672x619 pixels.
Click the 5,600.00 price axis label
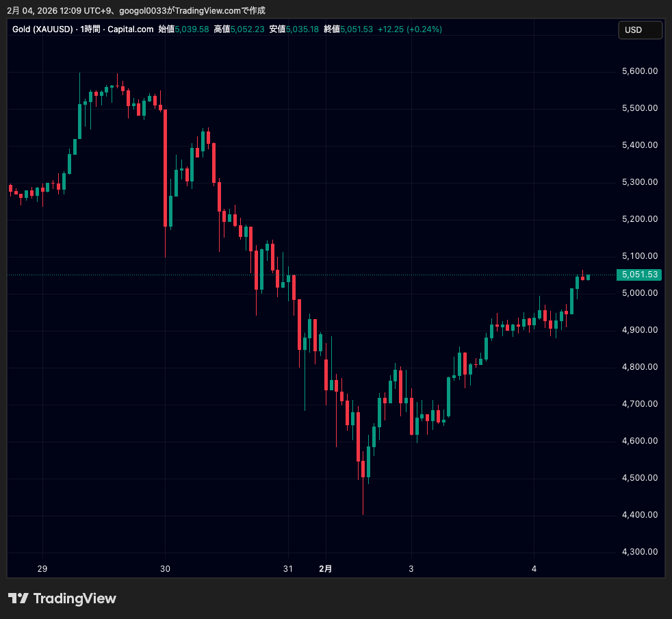639,71
